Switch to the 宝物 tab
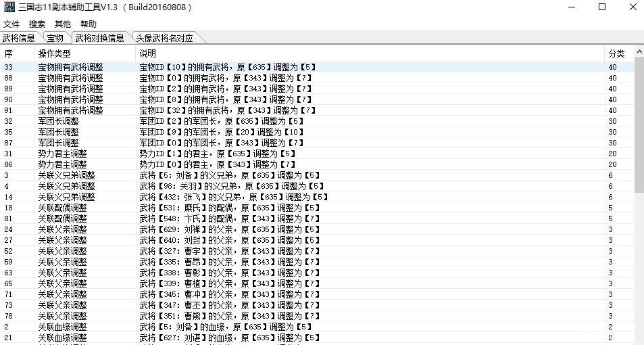This screenshot has height=345, width=644. (x=55, y=39)
